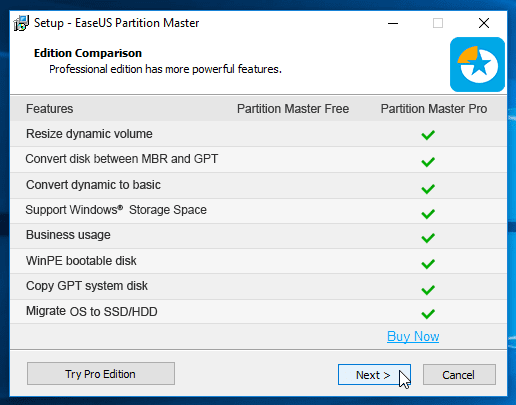Click the window title 'Setup - EaseUS Partition Master'

click(x=117, y=23)
